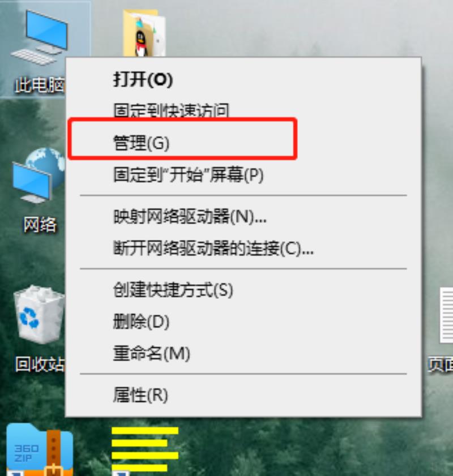Select the 360 ZIP archive icon
This screenshot has width=453, height=476.
pyautogui.click(x=40, y=450)
